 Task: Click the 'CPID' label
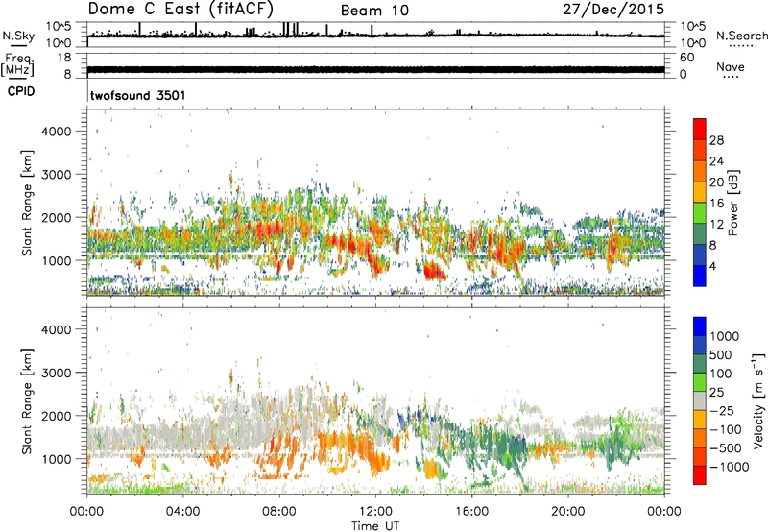pos(21,91)
